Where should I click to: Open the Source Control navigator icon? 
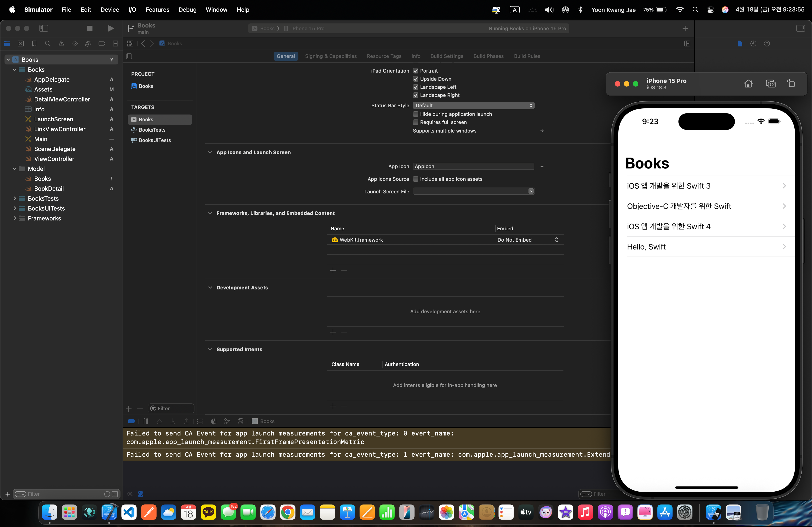pyautogui.click(x=21, y=44)
